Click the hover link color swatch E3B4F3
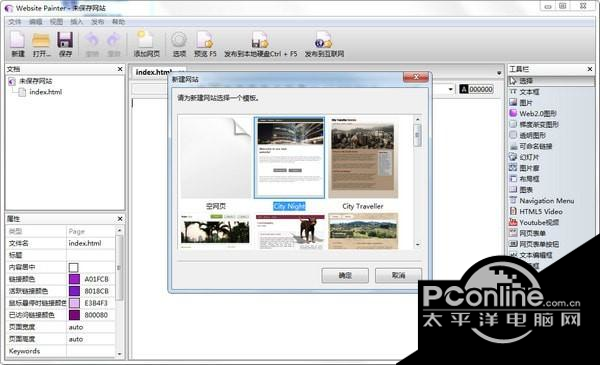Screen dimensions: 600x365 (x=74, y=303)
